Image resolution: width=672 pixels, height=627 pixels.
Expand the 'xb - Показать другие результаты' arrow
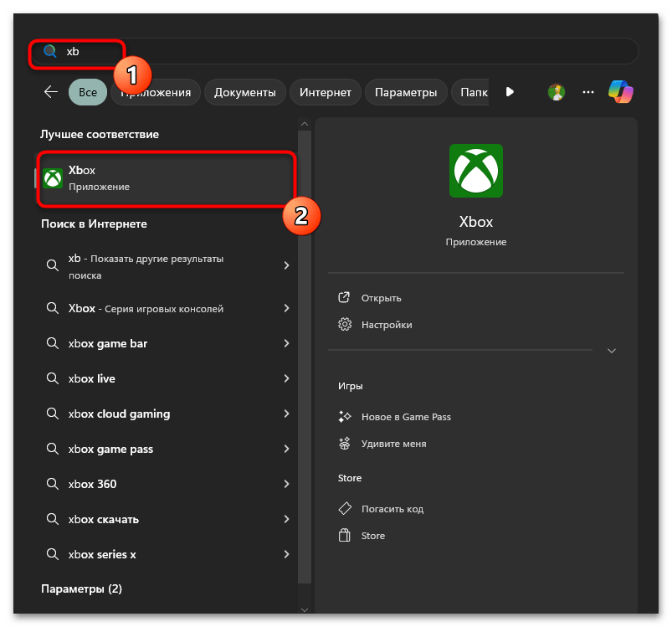click(x=287, y=265)
